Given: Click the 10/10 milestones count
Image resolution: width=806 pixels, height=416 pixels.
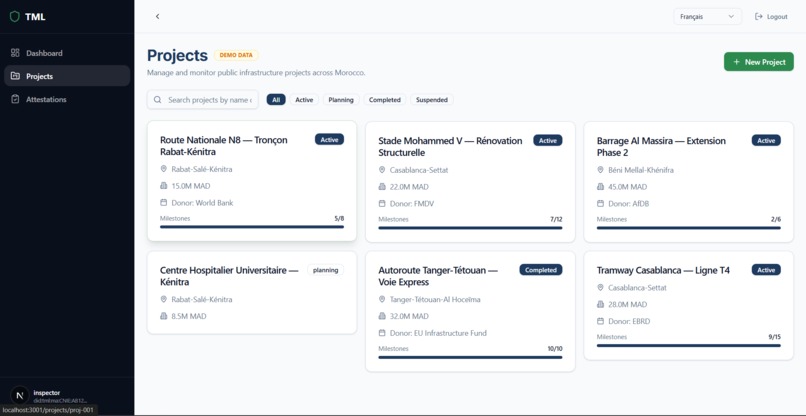Looking at the screenshot, I should pyautogui.click(x=555, y=348).
